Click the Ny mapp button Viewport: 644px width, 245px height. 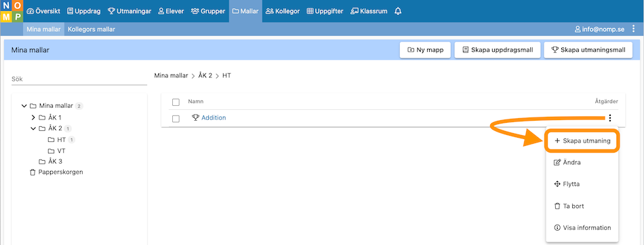tap(425, 50)
